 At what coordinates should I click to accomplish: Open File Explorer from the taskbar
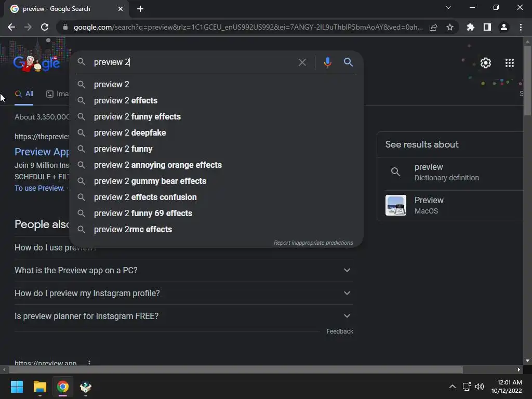point(39,387)
